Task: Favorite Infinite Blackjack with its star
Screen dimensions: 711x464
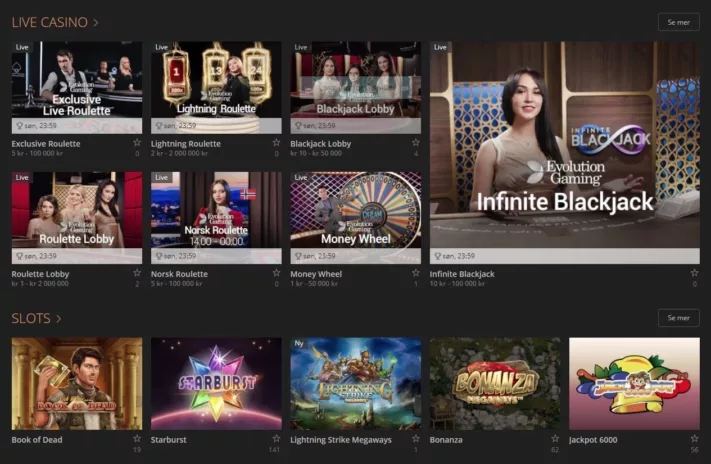Action: click(x=694, y=273)
